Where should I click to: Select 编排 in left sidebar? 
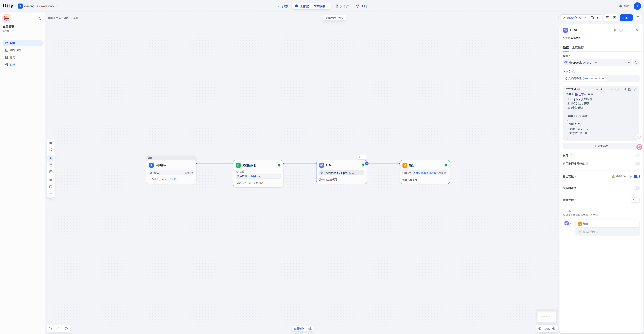22,43
